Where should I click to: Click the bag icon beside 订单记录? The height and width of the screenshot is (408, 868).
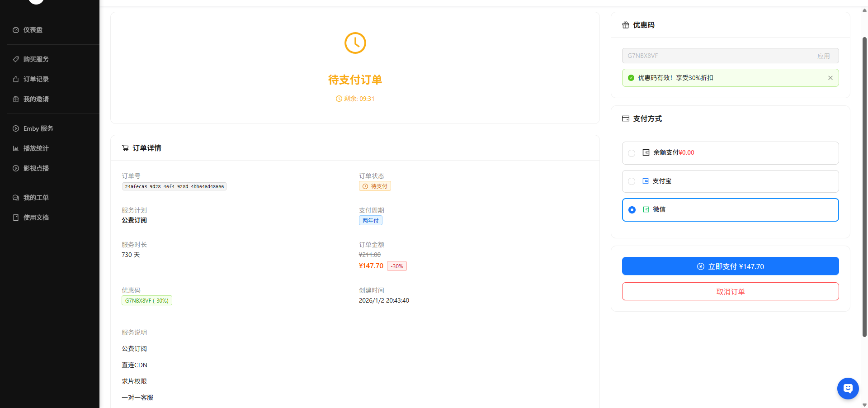[16, 79]
